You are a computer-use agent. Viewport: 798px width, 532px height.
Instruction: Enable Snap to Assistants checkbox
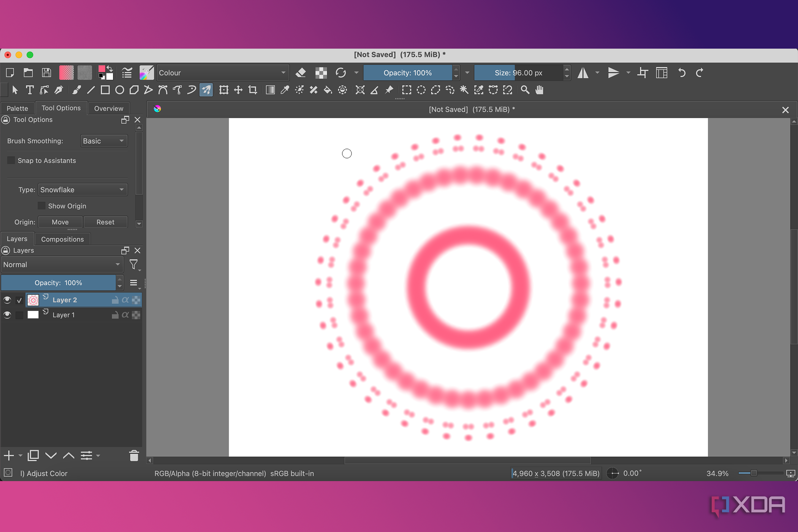coord(11,160)
